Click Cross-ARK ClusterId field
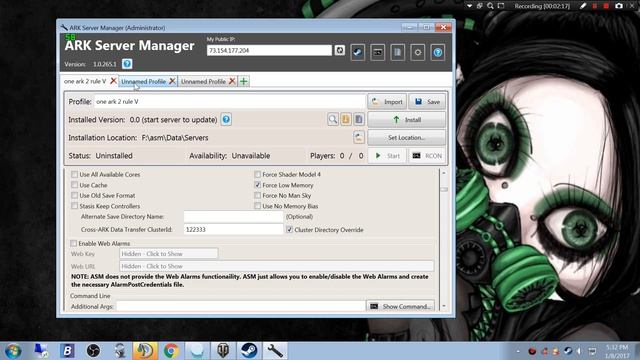Image resolution: width=640 pixels, height=360 pixels. [233, 229]
